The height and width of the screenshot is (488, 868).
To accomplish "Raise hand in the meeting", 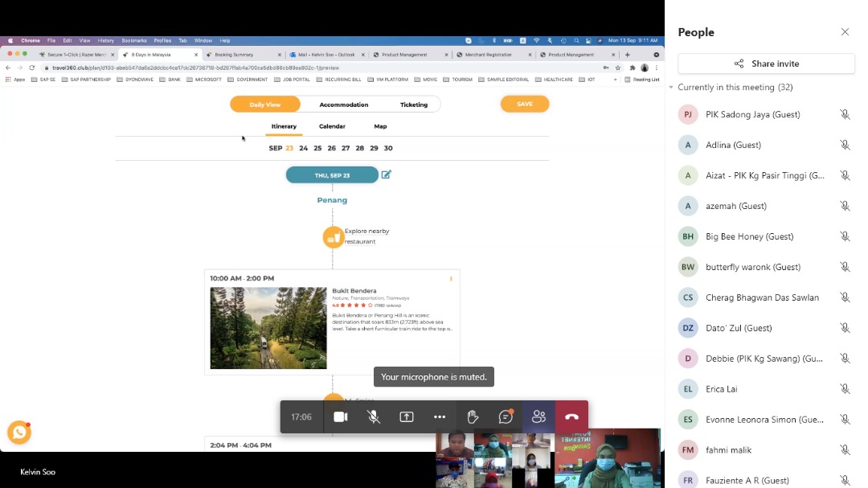I will (x=473, y=416).
